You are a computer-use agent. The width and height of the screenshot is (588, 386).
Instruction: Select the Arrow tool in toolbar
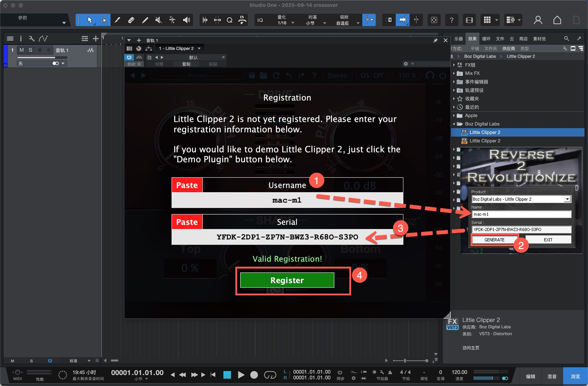click(90, 20)
